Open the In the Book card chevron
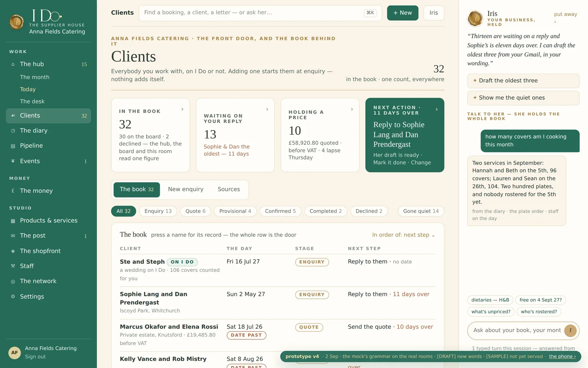The width and height of the screenshot is (588, 368). (x=182, y=109)
